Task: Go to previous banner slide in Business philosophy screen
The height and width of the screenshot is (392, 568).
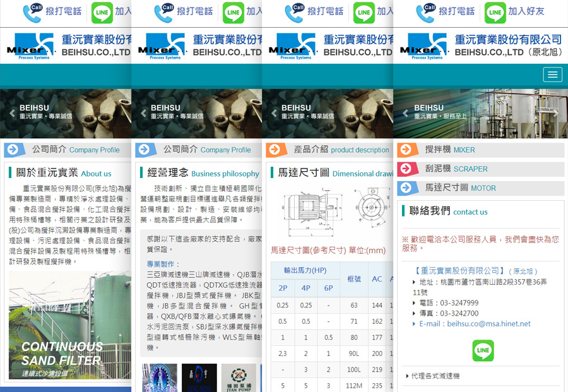Action: (x=143, y=114)
